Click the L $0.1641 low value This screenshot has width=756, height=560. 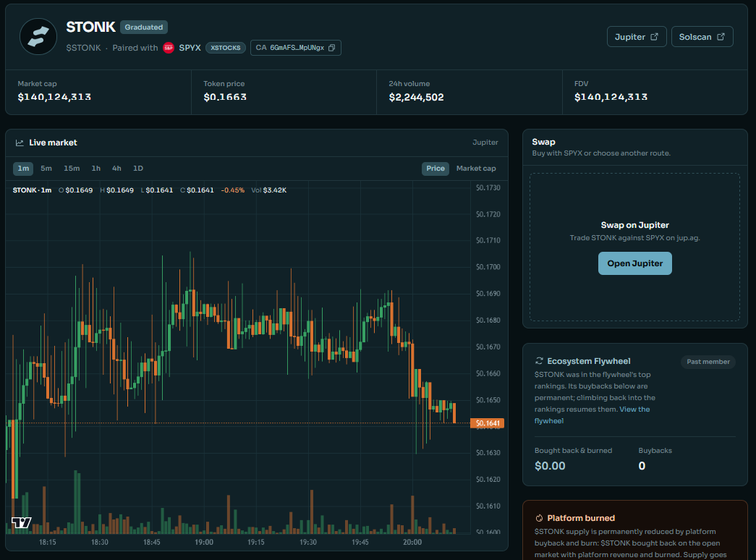[157, 190]
